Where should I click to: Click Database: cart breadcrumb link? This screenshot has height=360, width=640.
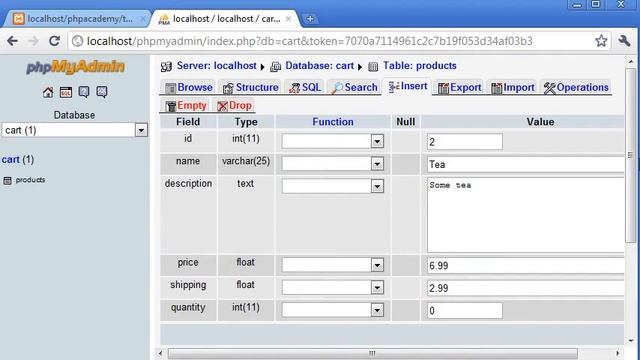[319, 66]
